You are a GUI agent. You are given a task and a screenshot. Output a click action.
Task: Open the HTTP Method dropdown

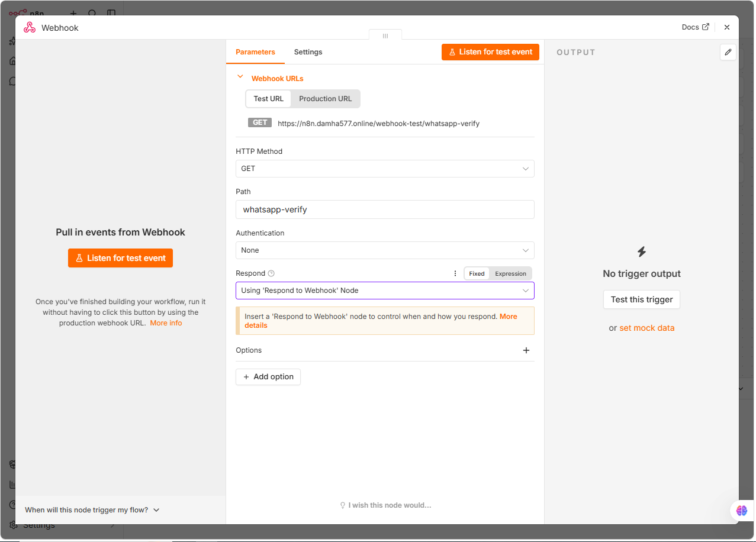tap(385, 169)
